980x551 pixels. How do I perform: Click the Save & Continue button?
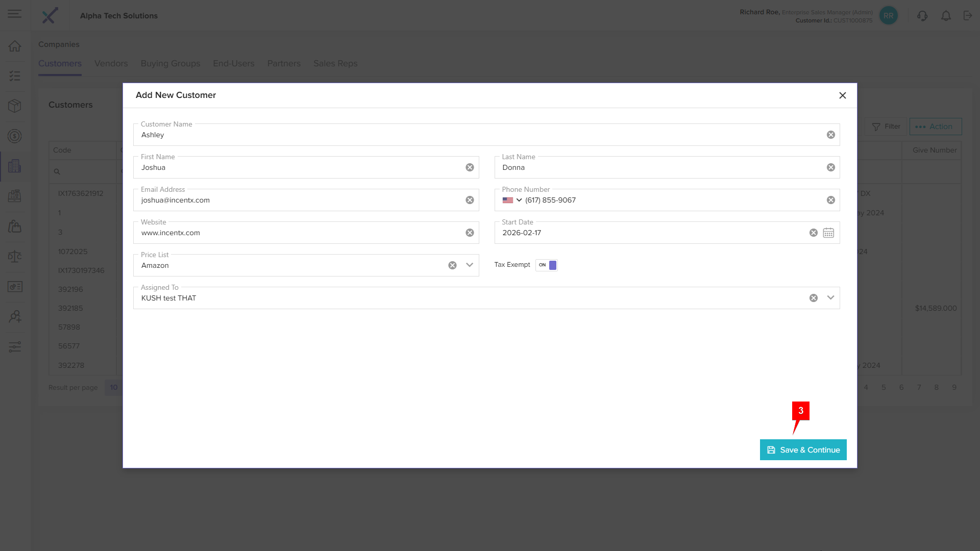coord(803,450)
